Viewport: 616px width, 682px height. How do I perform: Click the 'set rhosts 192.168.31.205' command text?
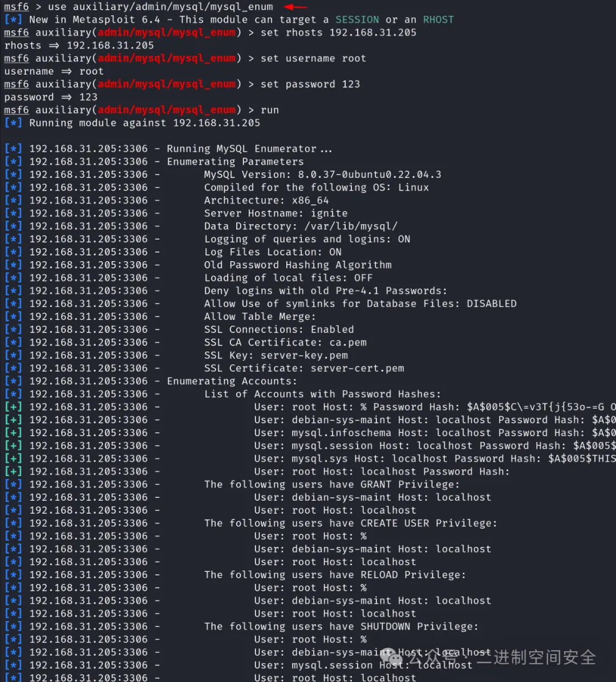[338, 33]
